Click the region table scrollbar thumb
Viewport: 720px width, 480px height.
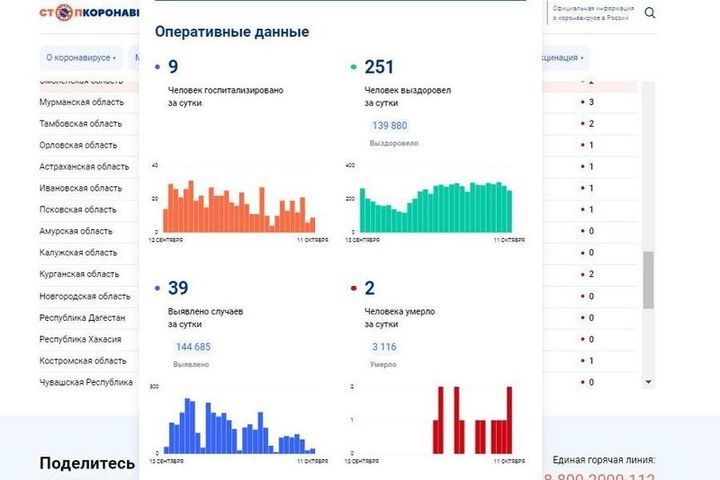pos(647,280)
